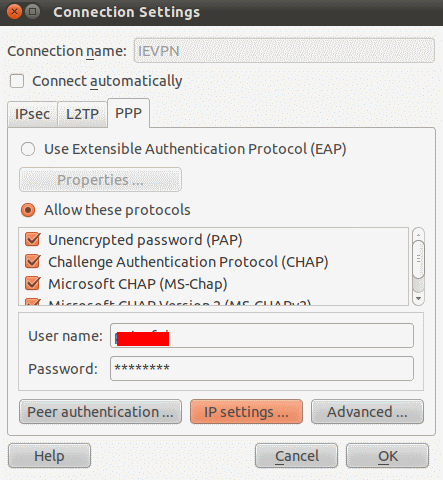Select the PPP tab

click(128, 113)
